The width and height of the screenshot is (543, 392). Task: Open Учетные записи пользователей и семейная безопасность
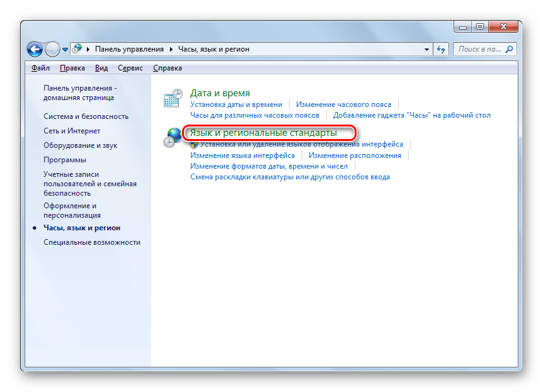[x=90, y=183]
